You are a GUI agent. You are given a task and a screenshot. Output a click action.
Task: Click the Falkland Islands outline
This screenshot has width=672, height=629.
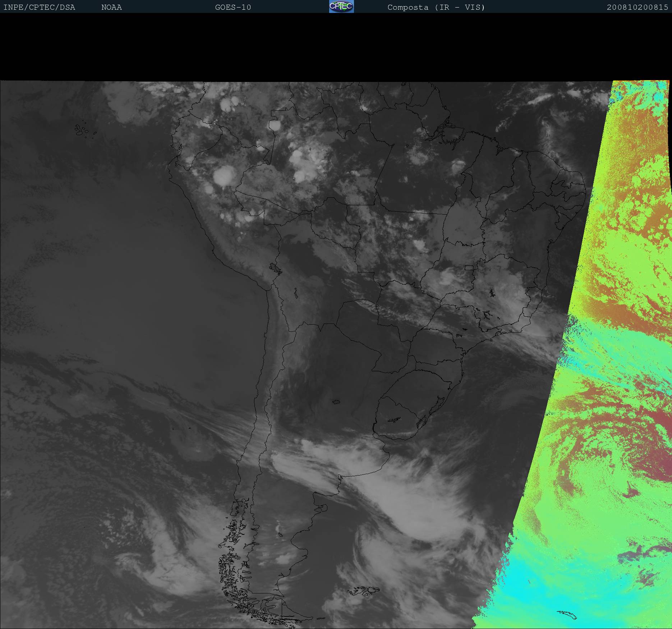coord(364,591)
